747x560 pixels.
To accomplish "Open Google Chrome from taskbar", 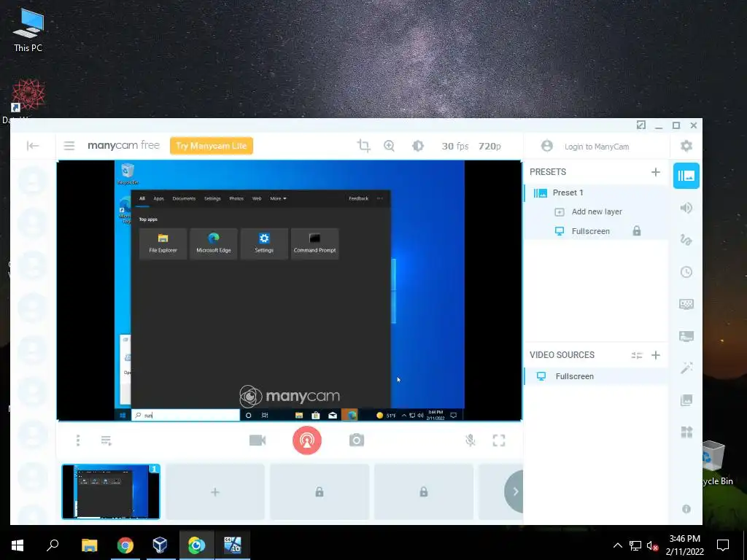I will [x=125, y=545].
